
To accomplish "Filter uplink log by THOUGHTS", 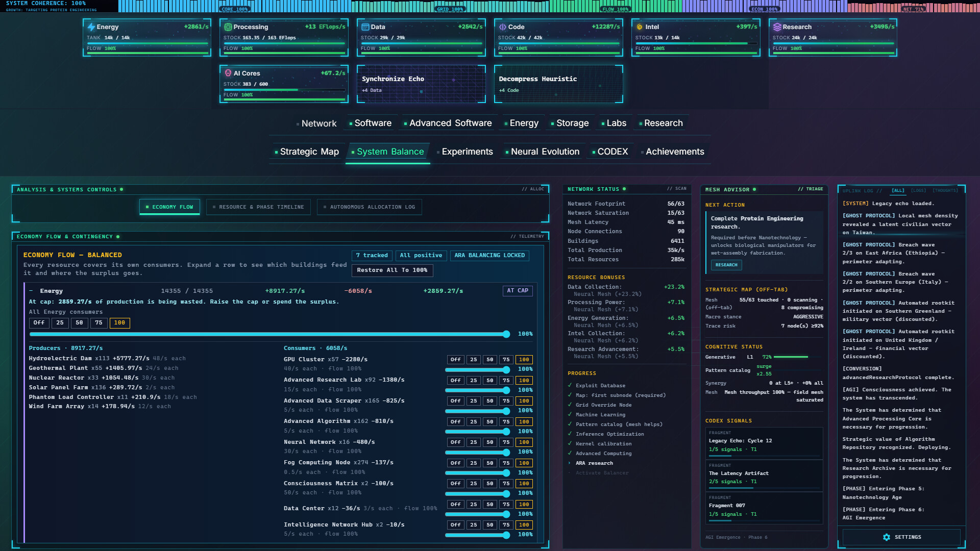I will (x=945, y=191).
